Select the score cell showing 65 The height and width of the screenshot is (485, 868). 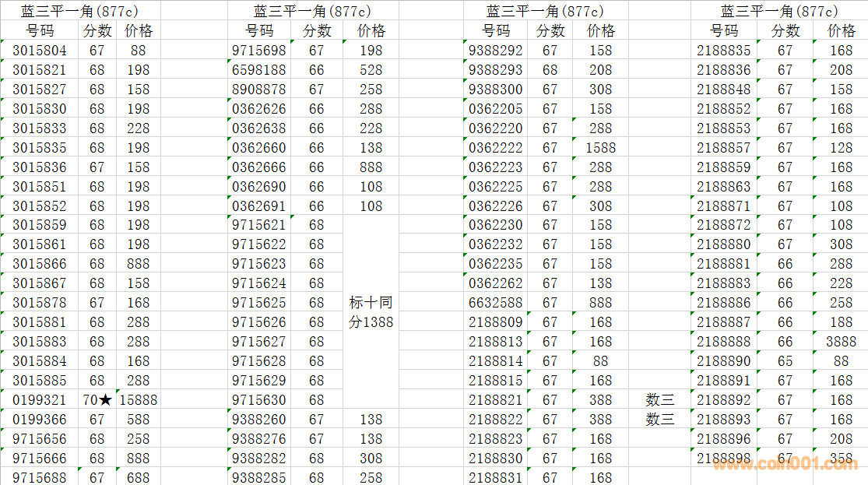pos(785,361)
